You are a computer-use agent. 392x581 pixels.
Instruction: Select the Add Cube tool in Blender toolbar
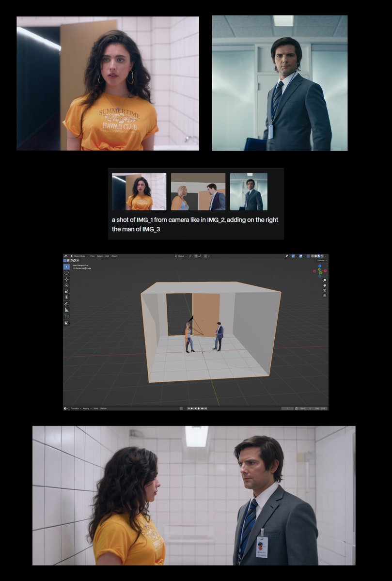tap(67, 316)
